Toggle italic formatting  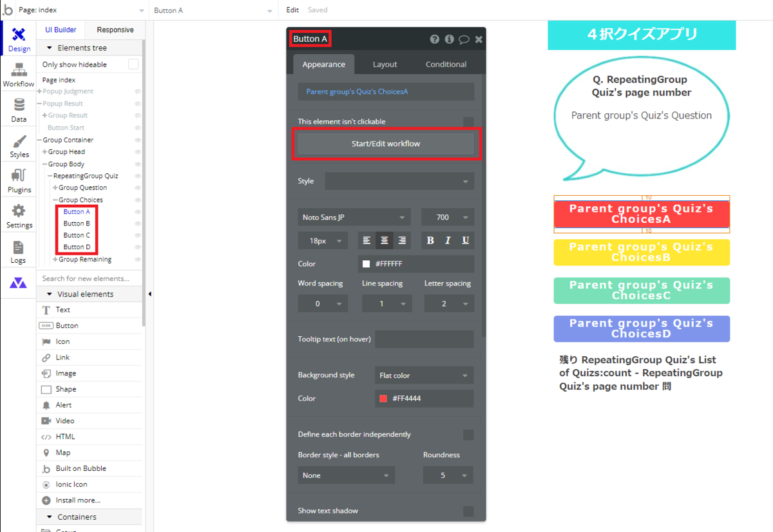click(448, 240)
